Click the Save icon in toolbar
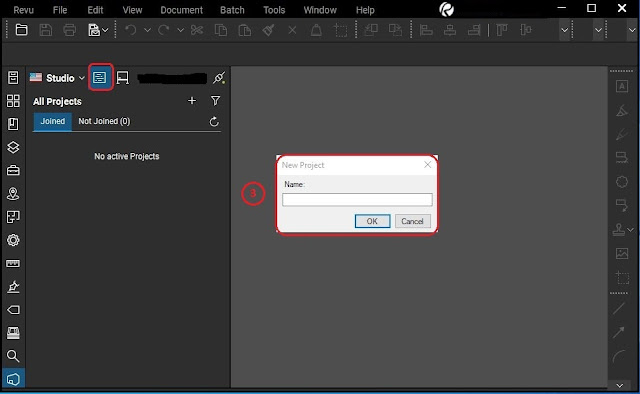640x394 pixels. pyautogui.click(x=45, y=30)
